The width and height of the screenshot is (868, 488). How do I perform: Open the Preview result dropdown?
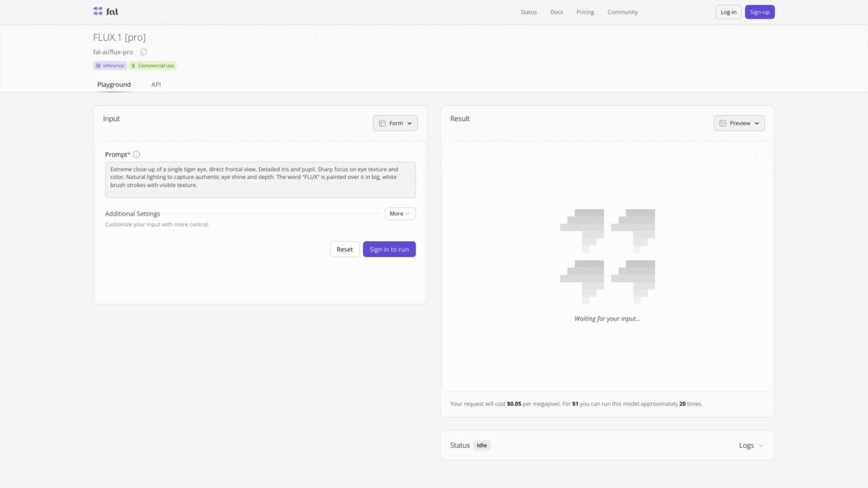739,123
